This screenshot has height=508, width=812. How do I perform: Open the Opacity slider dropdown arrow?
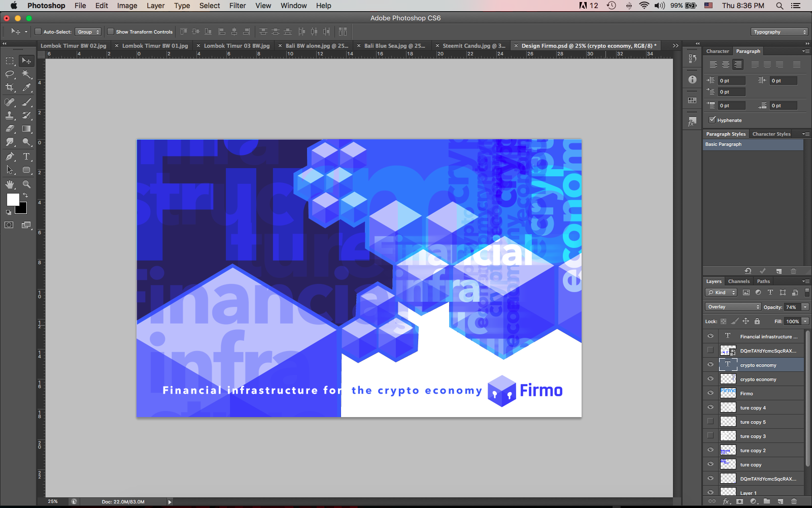click(805, 307)
